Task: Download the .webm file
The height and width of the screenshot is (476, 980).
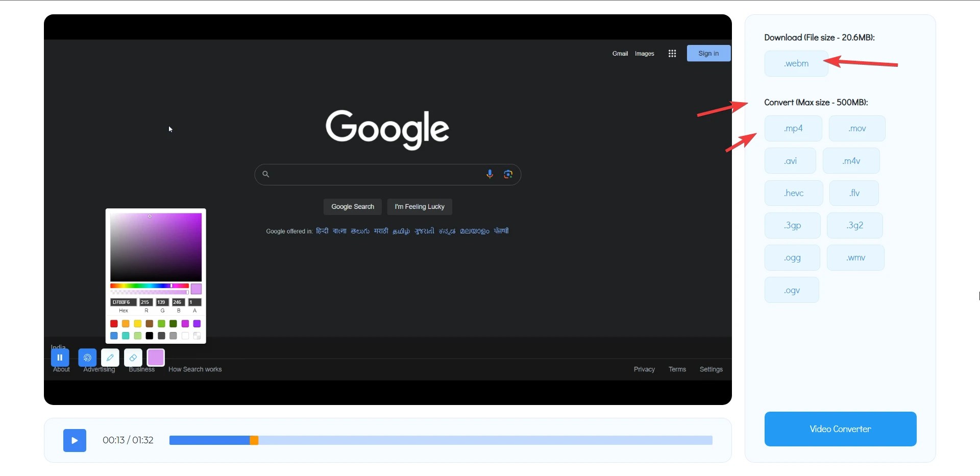Action: pos(796,63)
